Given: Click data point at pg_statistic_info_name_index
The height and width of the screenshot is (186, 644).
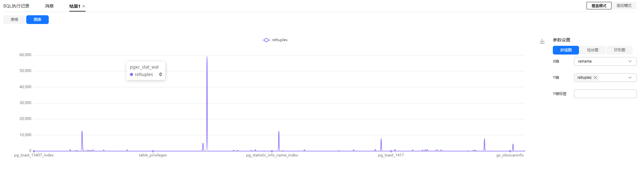Looking at the screenshot, I should pyautogui.click(x=272, y=151).
